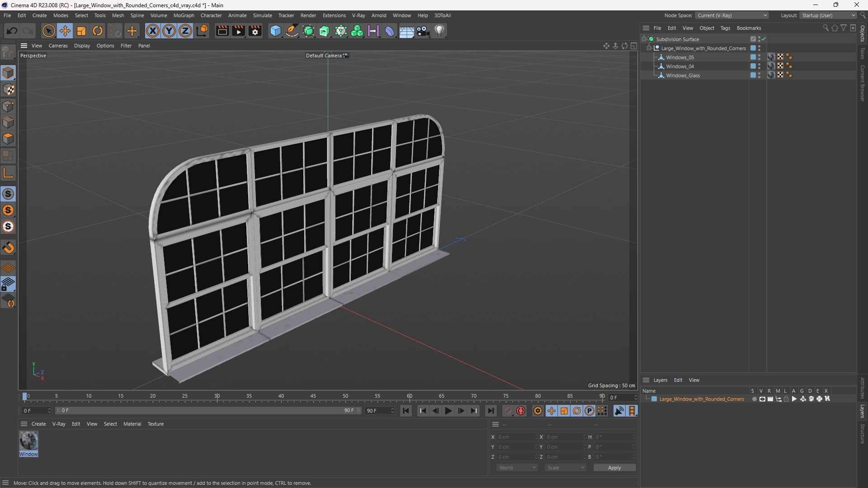Go to start of animation
The image size is (868, 488).
pos(406,411)
